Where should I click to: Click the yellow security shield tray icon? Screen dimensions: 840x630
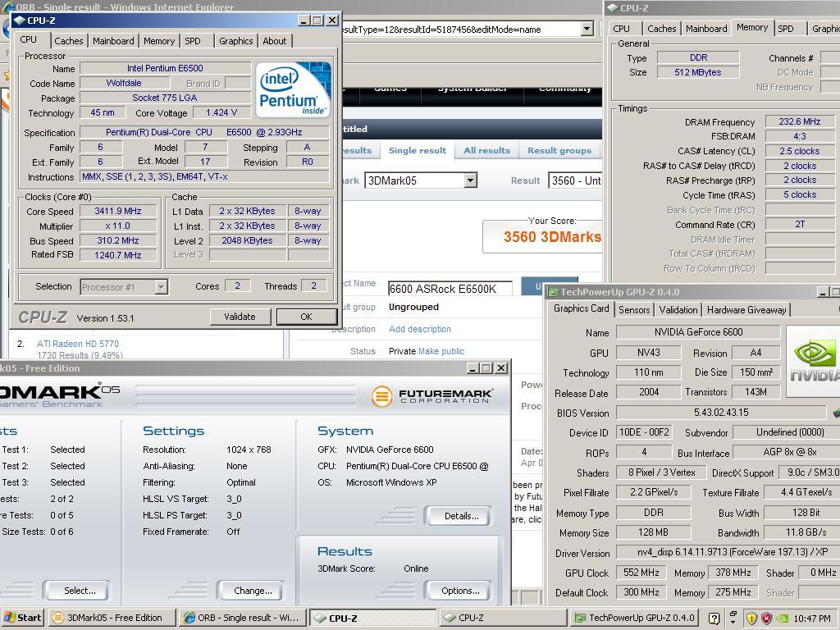(751, 619)
